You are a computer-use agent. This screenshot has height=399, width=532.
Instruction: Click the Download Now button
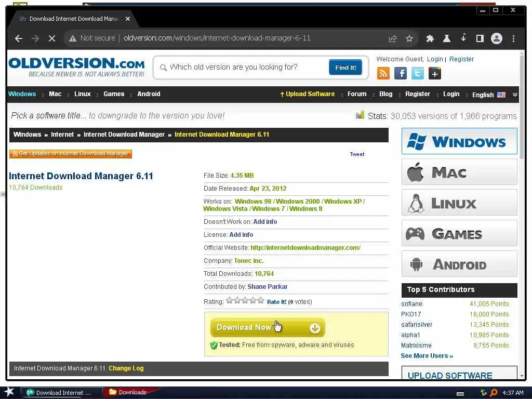tap(268, 327)
